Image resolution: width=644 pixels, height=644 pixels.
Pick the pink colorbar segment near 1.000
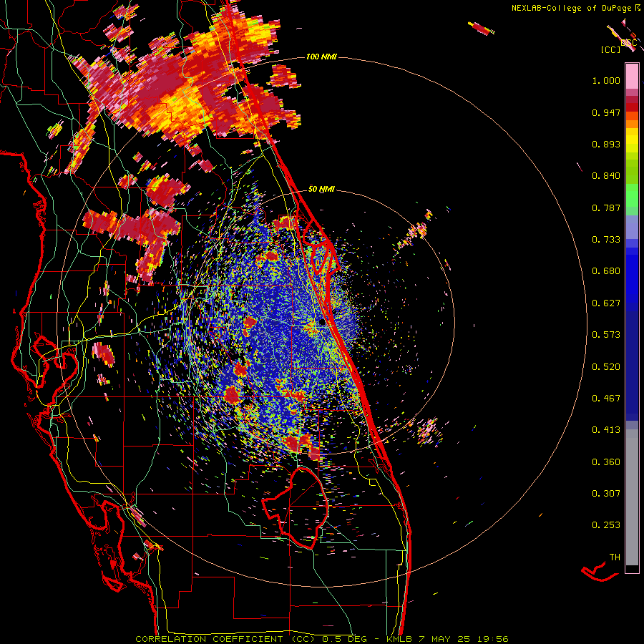(632, 77)
